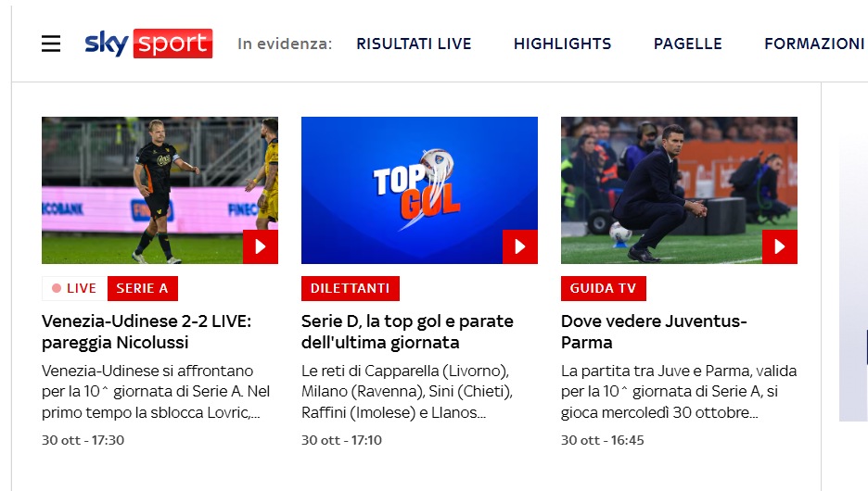868x491 pixels.
Task: Play the Juventus-Parma guide video
Action: [x=779, y=246]
